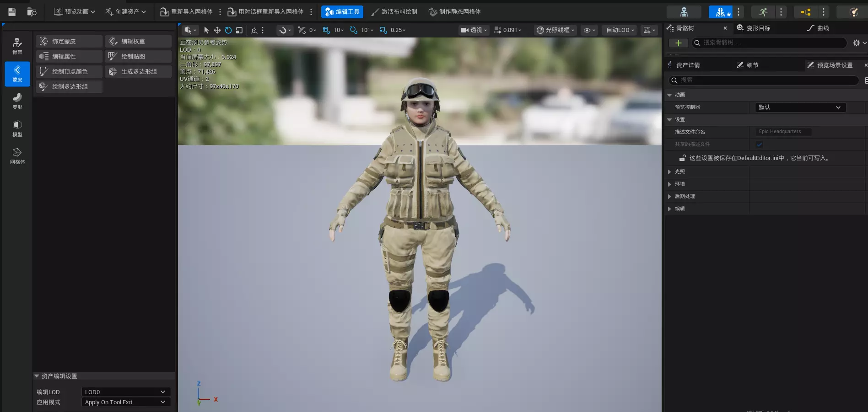Select the 网格体 sidebar tool category
Image resolution: width=868 pixels, height=412 pixels.
click(x=17, y=156)
